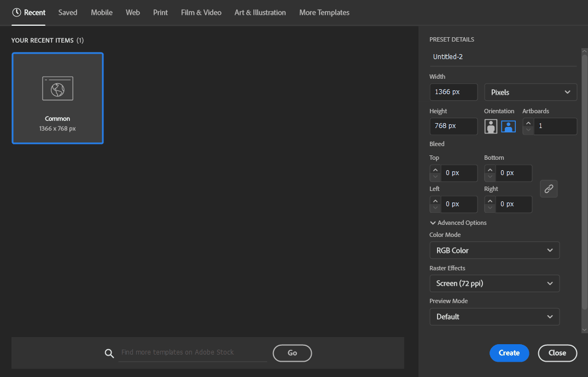Click the Go search button
Image resolution: width=588 pixels, height=377 pixels.
point(292,353)
